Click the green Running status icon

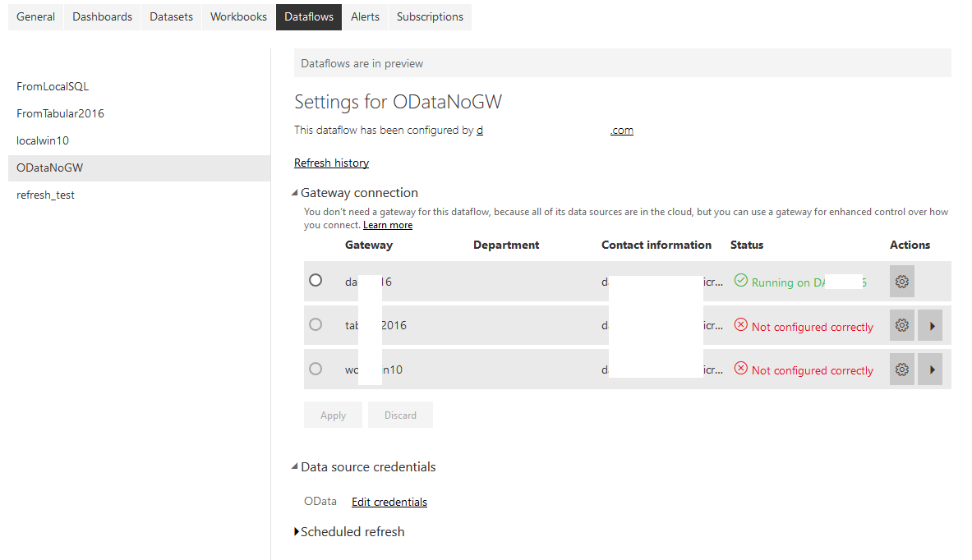coord(741,281)
